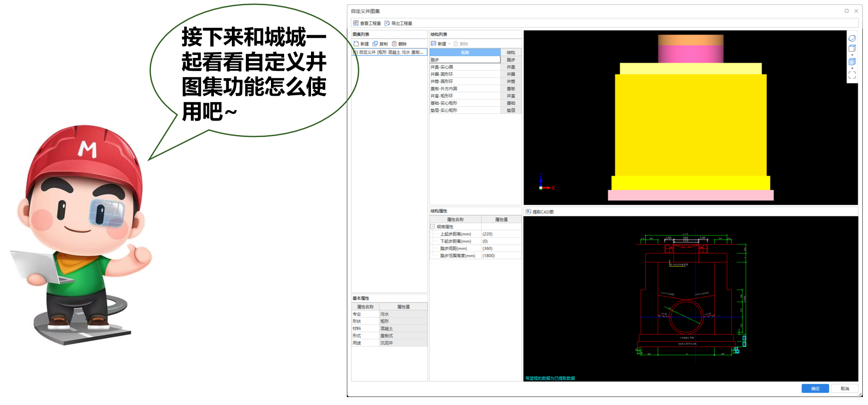The width and height of the screenshot is (868, 405).
Task: Maximize the 自定义井图集 window
Action: 846,11
